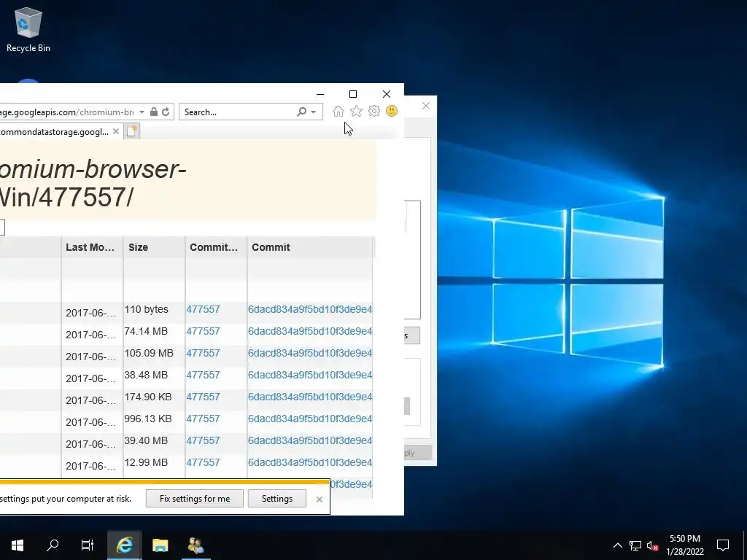Image resolution: width=747 pixels, height=560 pixels.
Task: Dismiss the security notification bar
Action: click(x=320, y=499)
